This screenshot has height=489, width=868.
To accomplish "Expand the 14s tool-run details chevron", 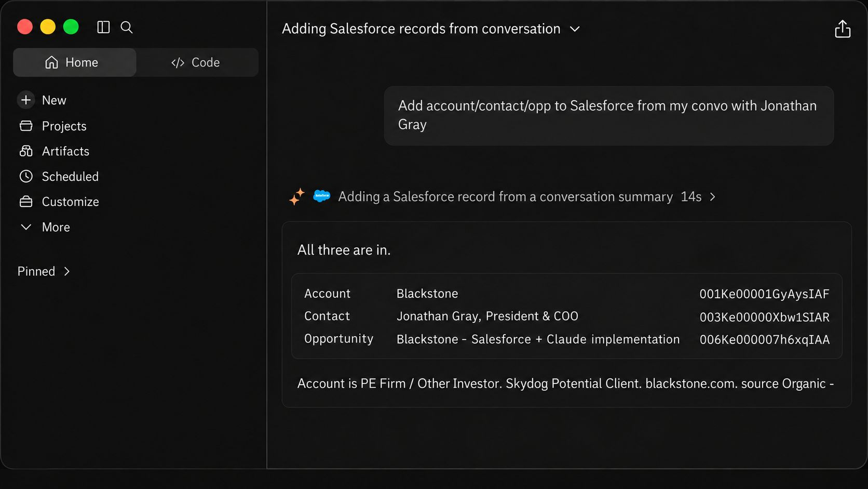I will [713, 197].
